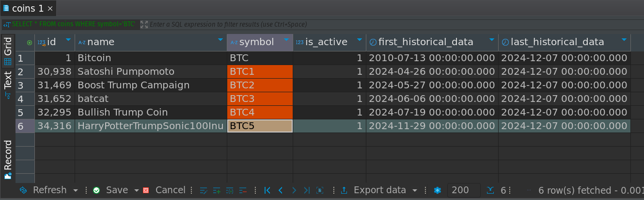Click the fetch size field showing 200
The height and width of the screenshot is (200, 644).
[464, 190]
